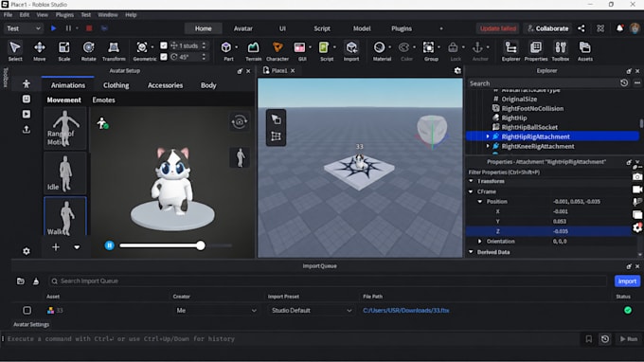The width and height of the screenshot is (644, 362).
Task: Expand the Orientation property
Action: coord(480,242)
